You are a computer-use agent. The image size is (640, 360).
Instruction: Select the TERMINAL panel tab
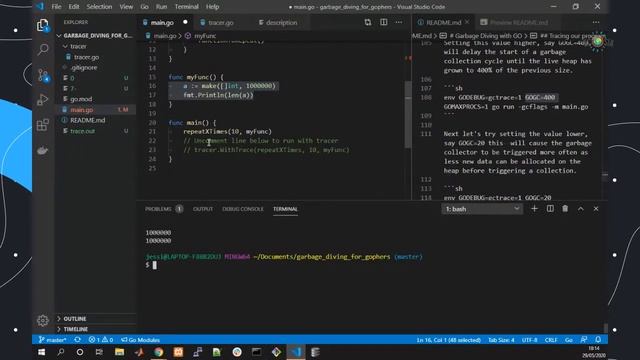tap(285, 209)
